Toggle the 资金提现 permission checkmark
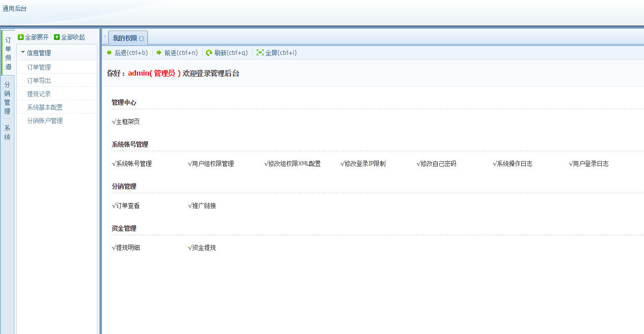Screen dimensions: 644x334 [x=189, y=247]
